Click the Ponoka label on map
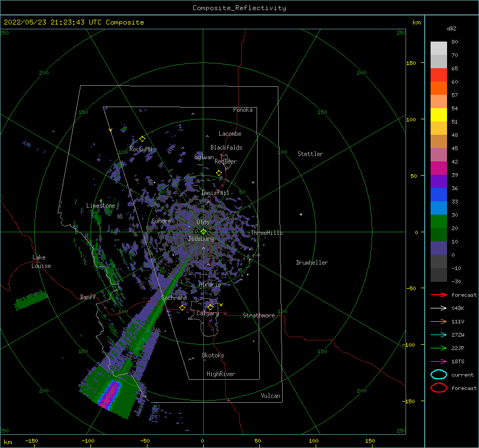The image size is (479, 448). tap(243, 110)
